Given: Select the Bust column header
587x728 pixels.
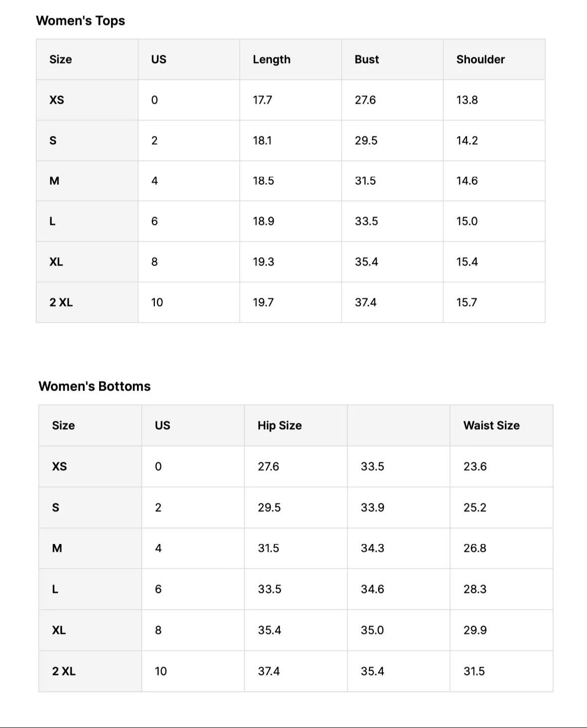Looking at the screenshot, I should [x=366, y=59].
